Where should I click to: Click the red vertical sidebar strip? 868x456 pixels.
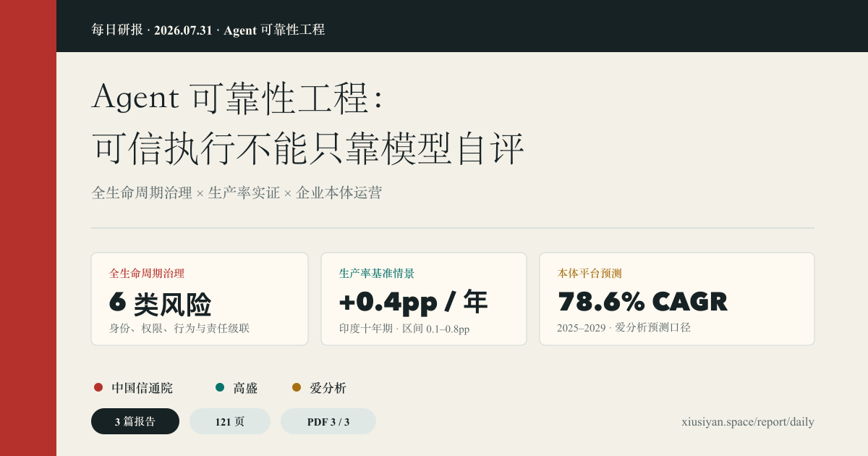coord(28,228)
